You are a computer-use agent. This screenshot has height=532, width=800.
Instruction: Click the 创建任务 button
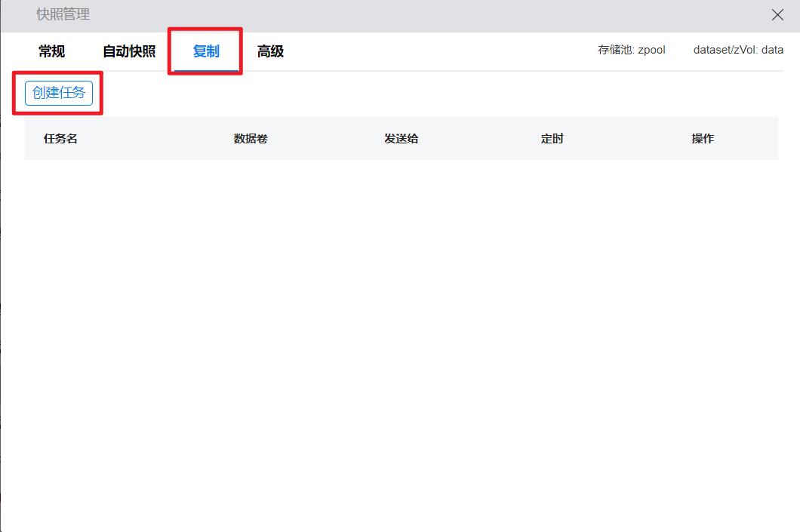(59, 94)
